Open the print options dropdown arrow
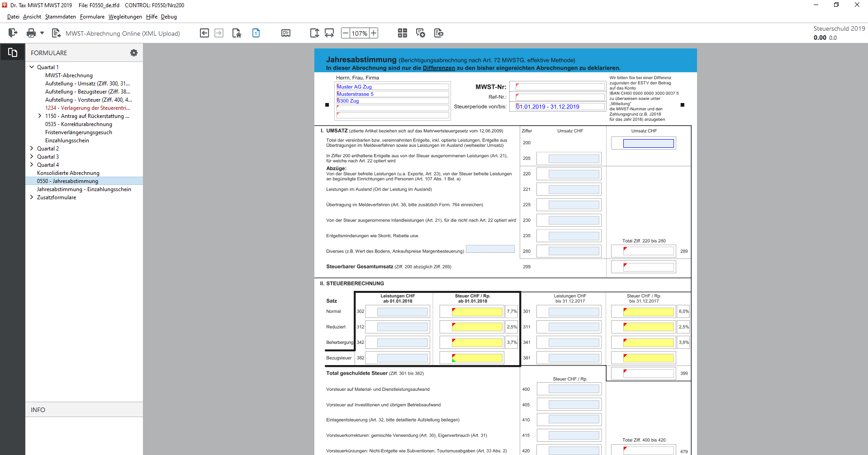Screen dimensions: 868x455 (x=42, y=33)
